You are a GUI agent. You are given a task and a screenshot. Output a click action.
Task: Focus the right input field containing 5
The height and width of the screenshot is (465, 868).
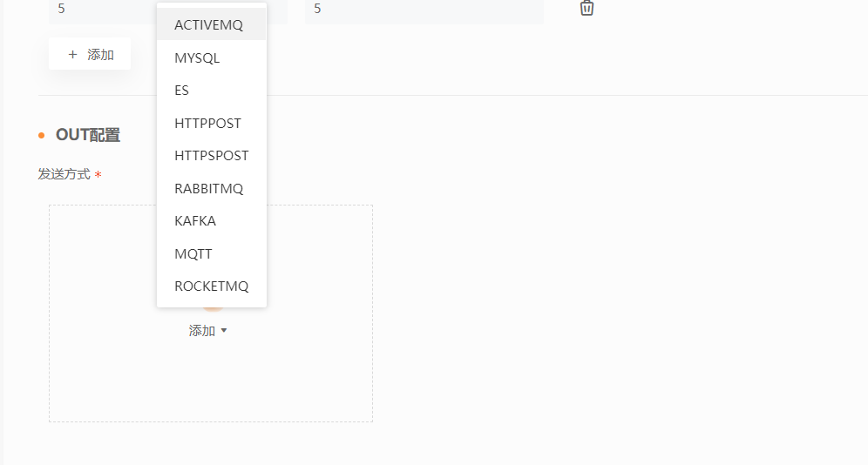click(424, 10)
